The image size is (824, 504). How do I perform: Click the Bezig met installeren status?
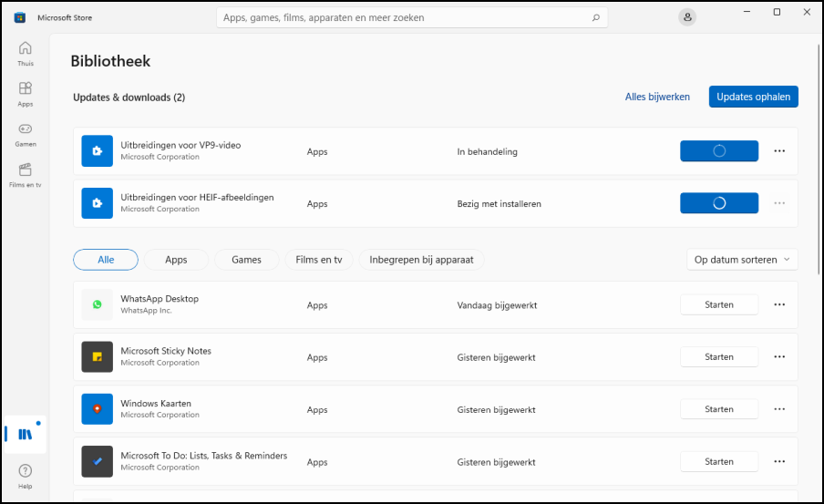click(499, 203)
